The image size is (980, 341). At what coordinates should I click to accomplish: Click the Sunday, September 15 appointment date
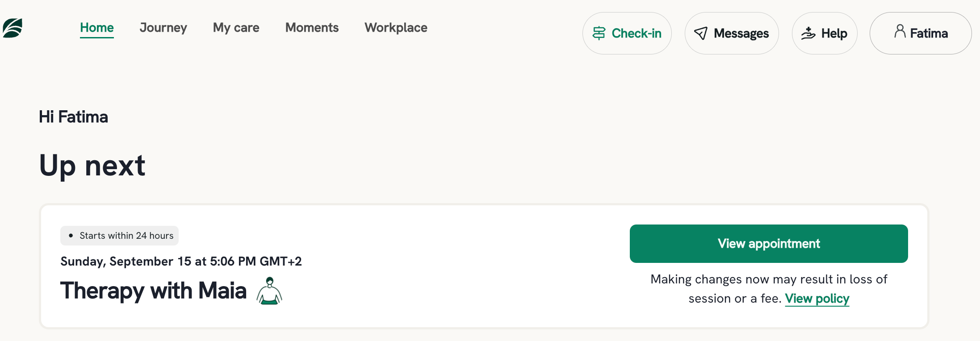tap(181, 262)
